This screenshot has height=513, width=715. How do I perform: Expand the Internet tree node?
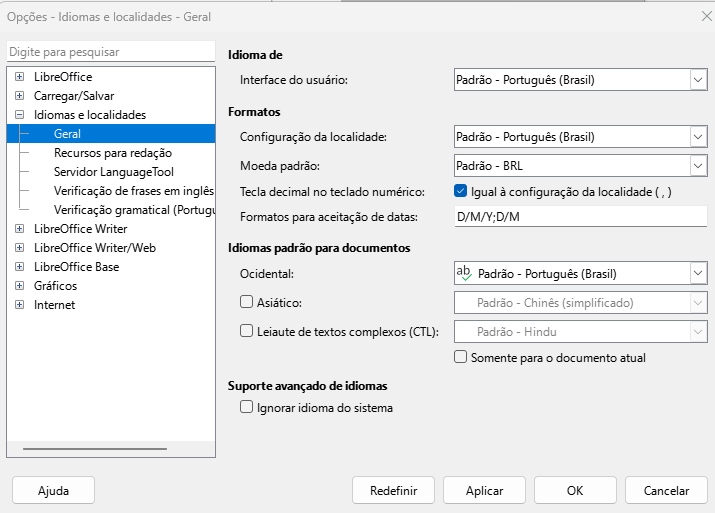[19, 305]
